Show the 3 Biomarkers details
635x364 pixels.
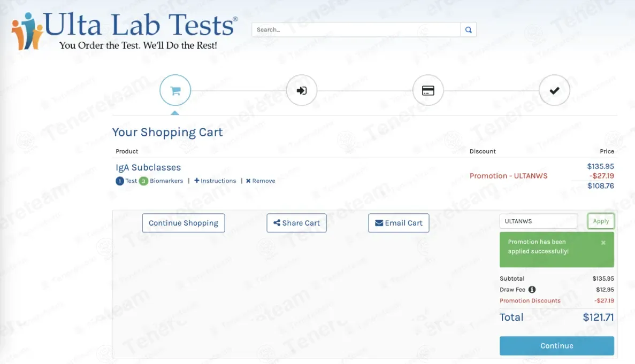coord(162,181)
